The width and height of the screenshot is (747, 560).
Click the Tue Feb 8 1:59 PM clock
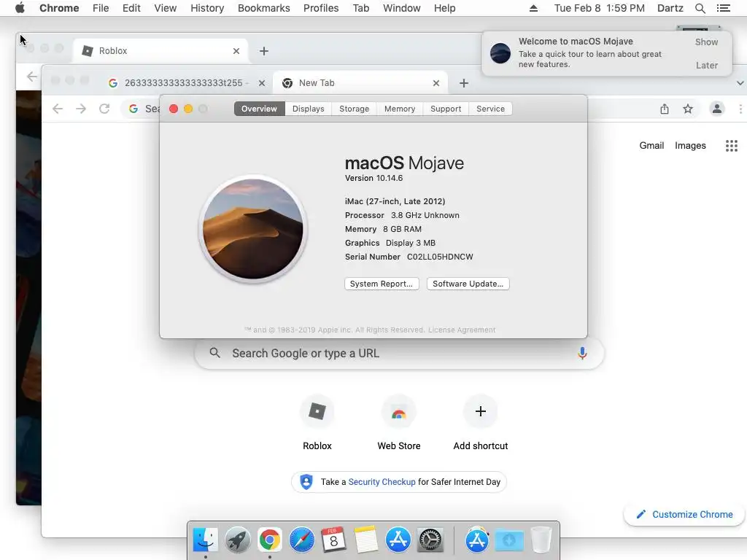point(600,8)
